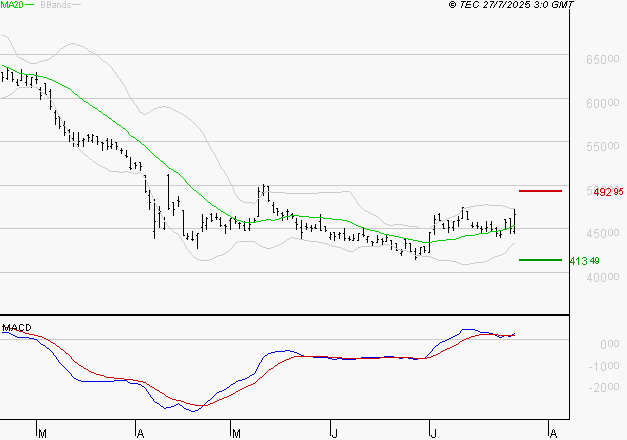
Task: Click the first A month marker on x-axis
Action: (138, 434)
